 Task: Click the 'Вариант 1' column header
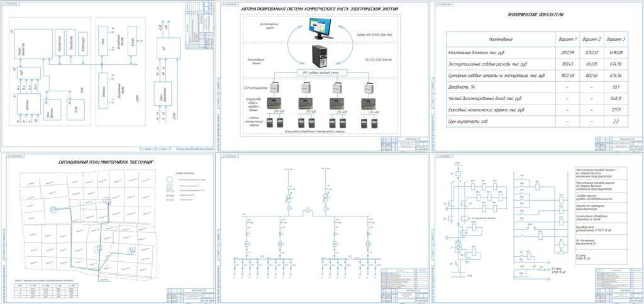pyautogui.click(x=568, y=39)
